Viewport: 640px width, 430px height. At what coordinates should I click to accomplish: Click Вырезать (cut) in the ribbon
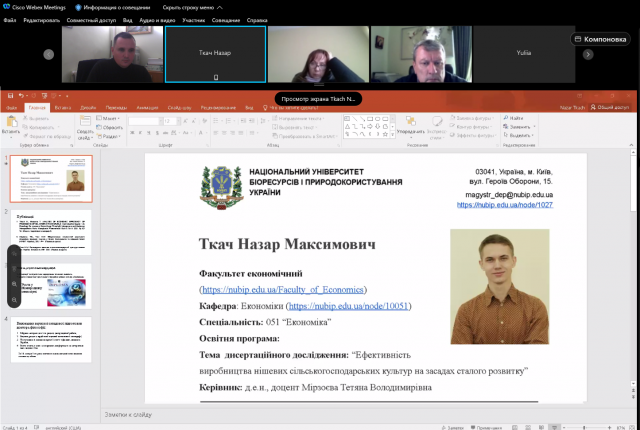tap(36, 118)
